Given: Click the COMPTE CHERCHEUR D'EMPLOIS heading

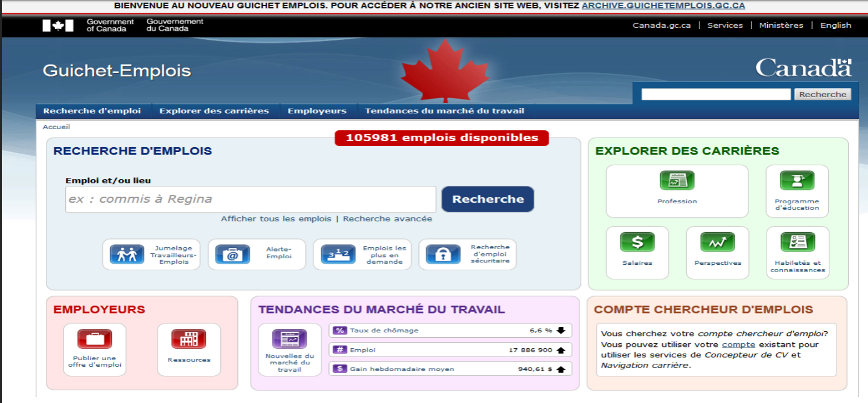Looking at the screenshot, I should coord(703,309).
